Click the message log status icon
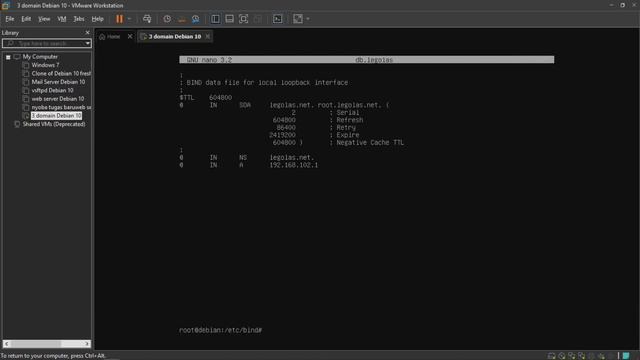 click(x=626, y=356)
